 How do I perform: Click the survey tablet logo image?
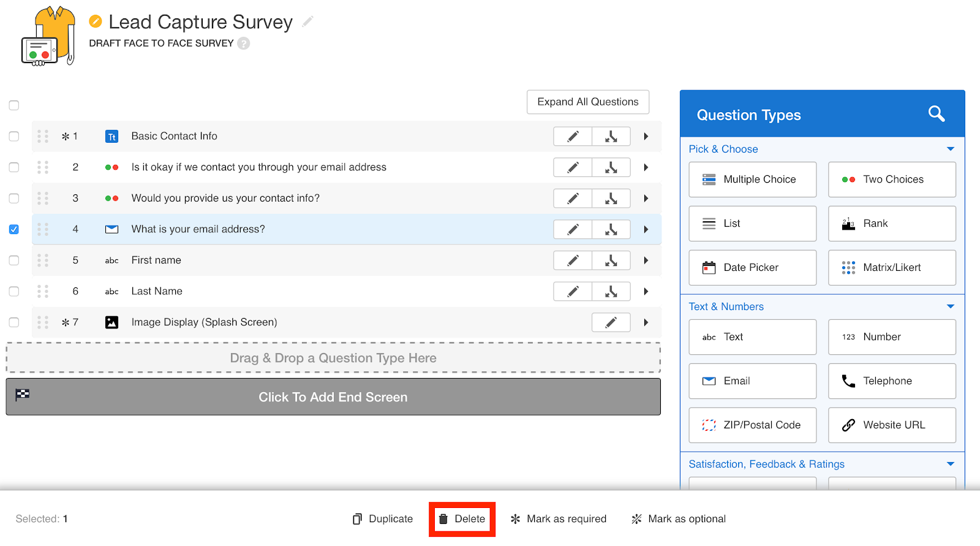click(48, 36)
